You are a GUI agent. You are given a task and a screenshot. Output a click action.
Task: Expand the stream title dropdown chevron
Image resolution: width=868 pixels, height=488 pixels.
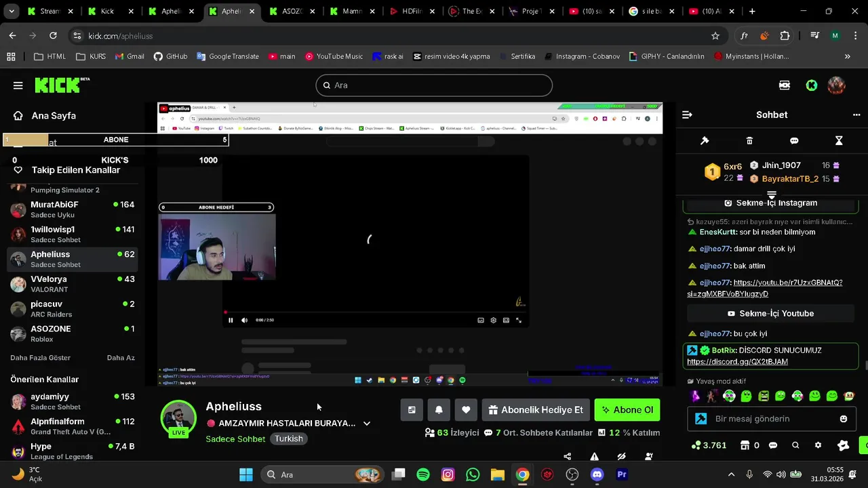[x=367, y=424]
